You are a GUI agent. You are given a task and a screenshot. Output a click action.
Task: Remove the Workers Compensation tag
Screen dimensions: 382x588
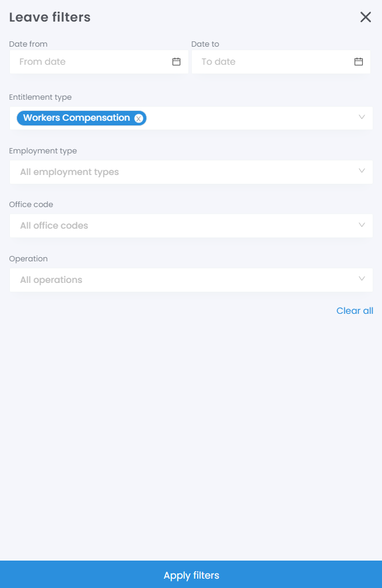[x=138, y=118]
